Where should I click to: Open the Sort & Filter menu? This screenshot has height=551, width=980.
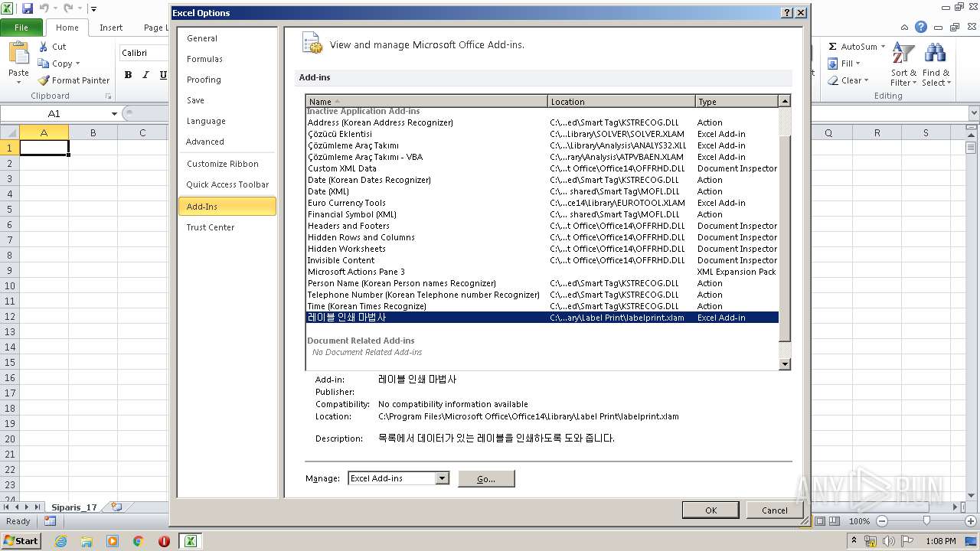[x=903, y=64]
